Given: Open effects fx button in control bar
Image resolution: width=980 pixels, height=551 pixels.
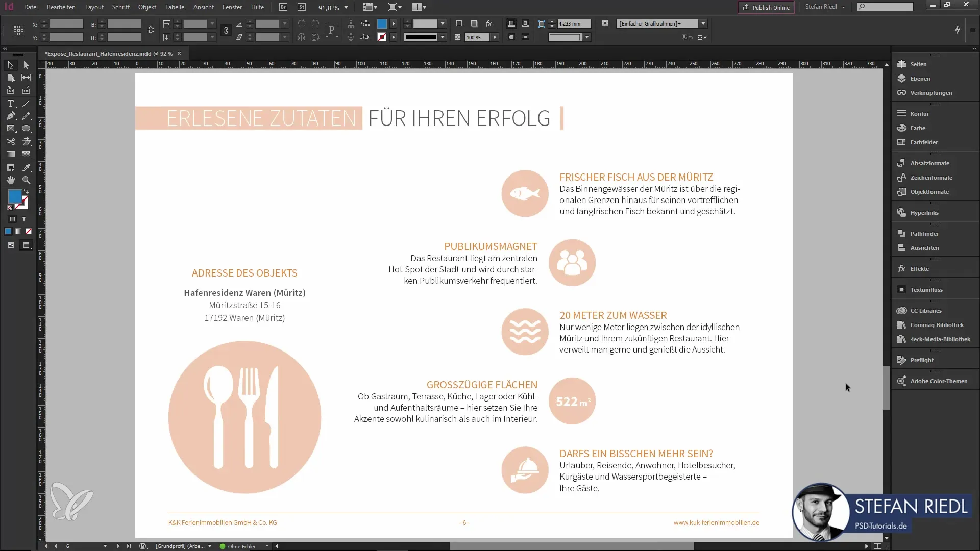Looking at the screenshot, I should click(489, 24).
